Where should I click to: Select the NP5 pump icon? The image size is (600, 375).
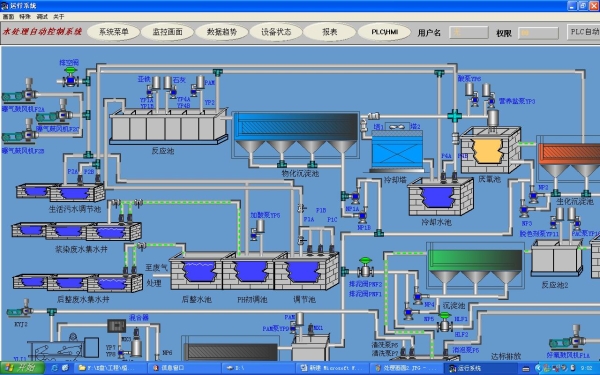click(408, 311)
